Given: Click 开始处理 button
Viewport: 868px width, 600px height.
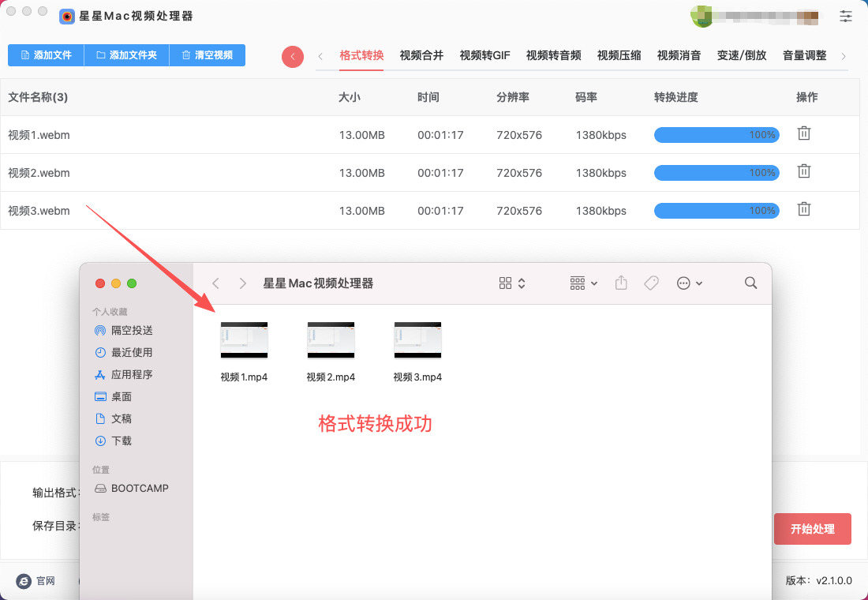Looking at the screenshot, I should 812,529.
